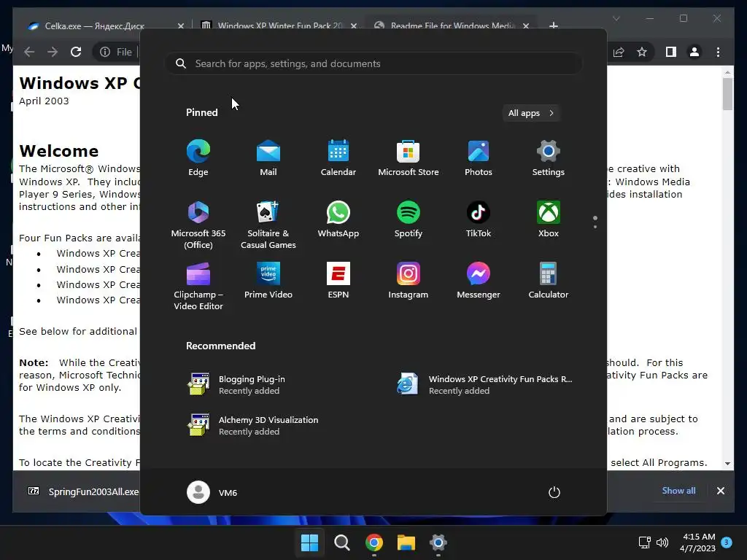The height and width of the screenshot is (560, 747).
Task: Open the clock and date panel
Action: coord(697,542)
